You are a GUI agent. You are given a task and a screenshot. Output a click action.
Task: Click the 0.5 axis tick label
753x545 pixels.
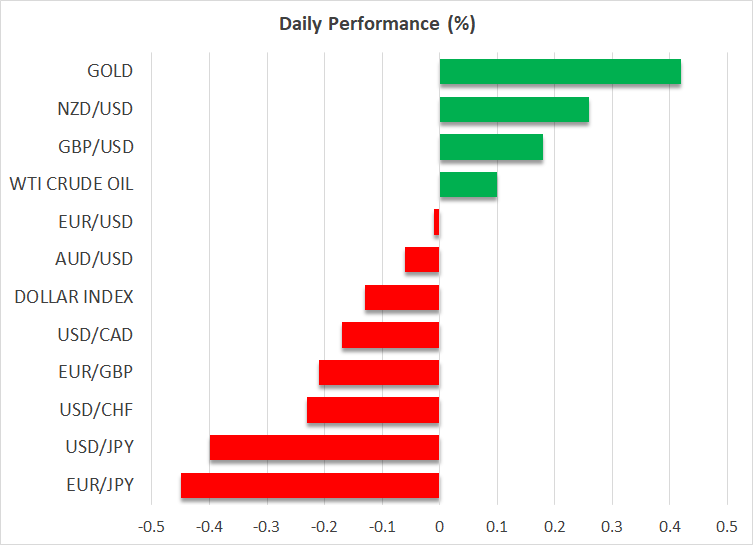click(727, 526)
